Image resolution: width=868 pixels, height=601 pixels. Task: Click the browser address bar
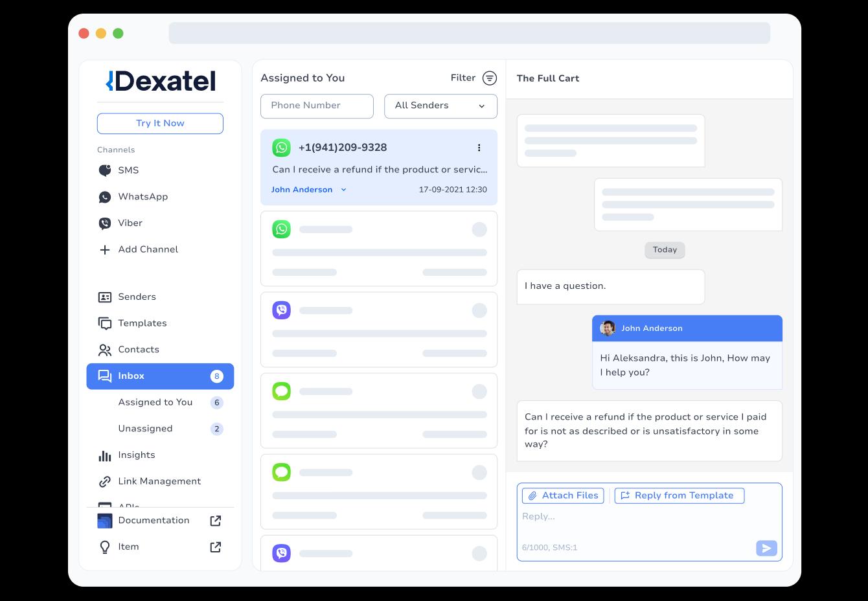[x=469, y=33]
